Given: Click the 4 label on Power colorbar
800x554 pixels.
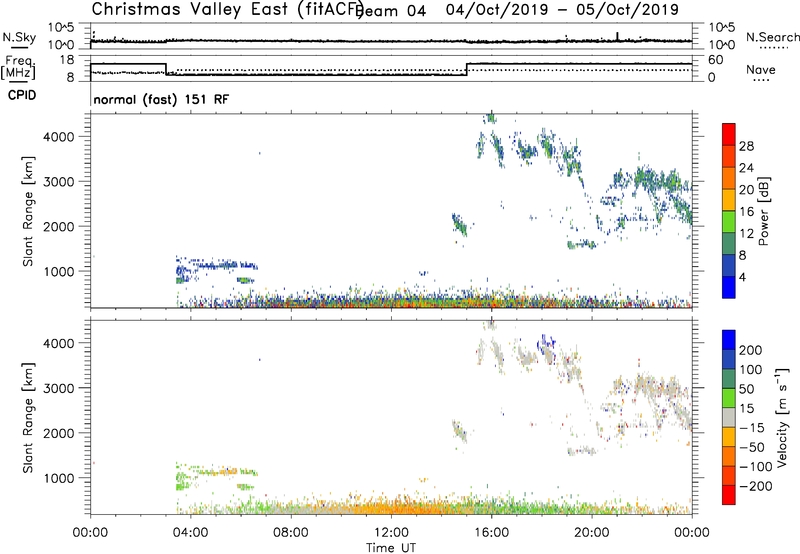Looking at the screenshot, I should tap(743, 278).
